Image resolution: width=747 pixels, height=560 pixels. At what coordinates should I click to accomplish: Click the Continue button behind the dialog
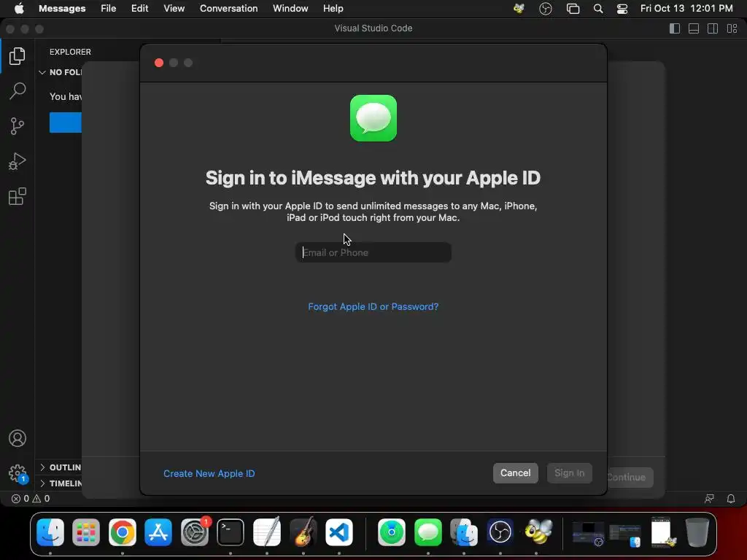click(x=630, y=477)
